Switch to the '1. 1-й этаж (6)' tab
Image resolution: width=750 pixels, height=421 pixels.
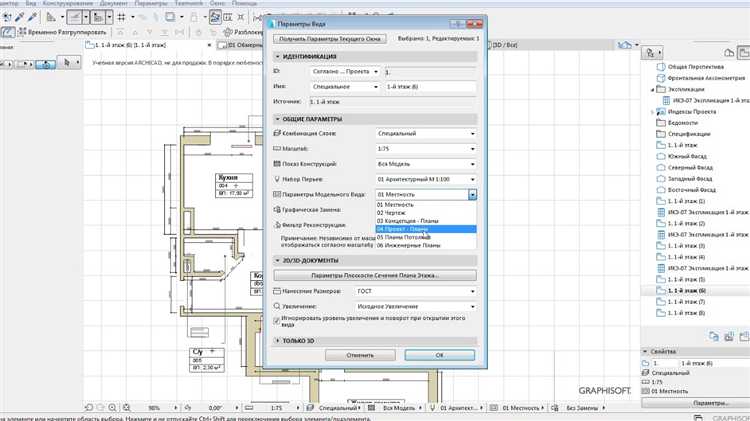[x=149, y=45]
